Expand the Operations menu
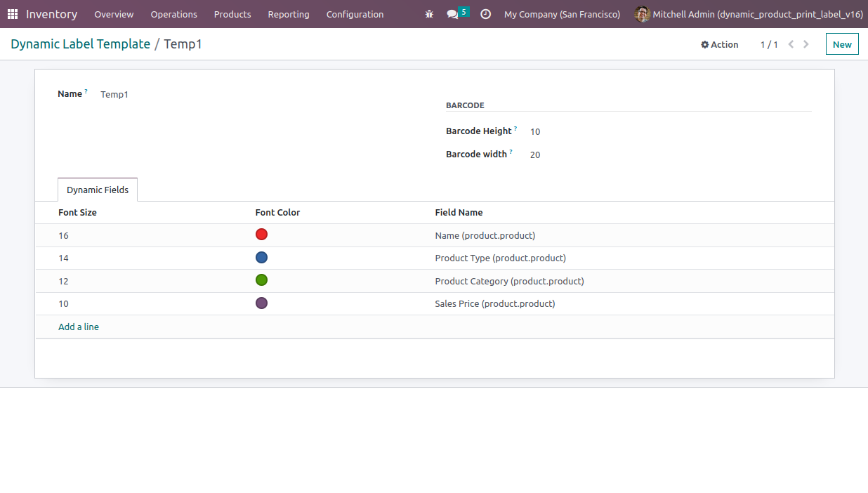Image resolution: width=868 pixels, height=493 pixels. pyautogui.click(x=173, y=14)
